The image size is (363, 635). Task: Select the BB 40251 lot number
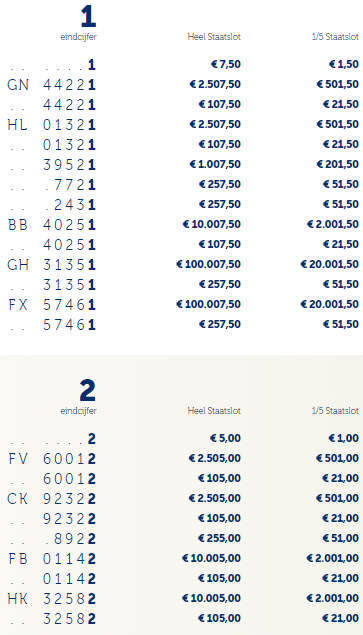tap(51, 225)
